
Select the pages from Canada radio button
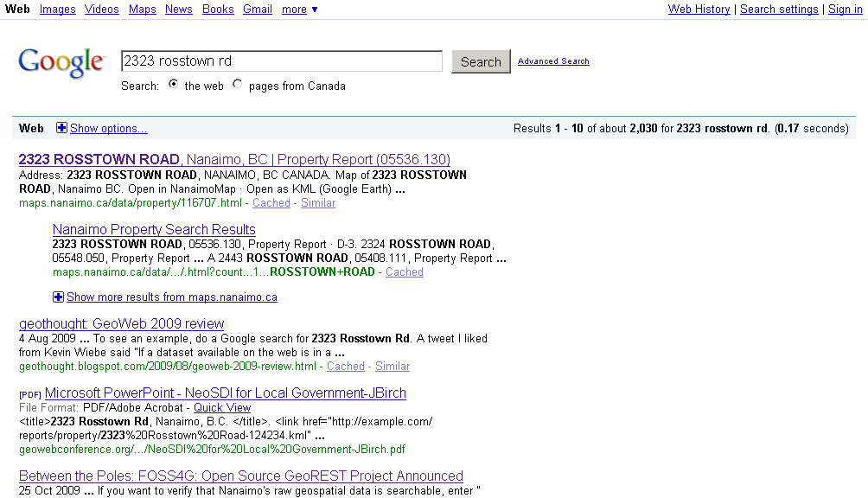point(237,84)
